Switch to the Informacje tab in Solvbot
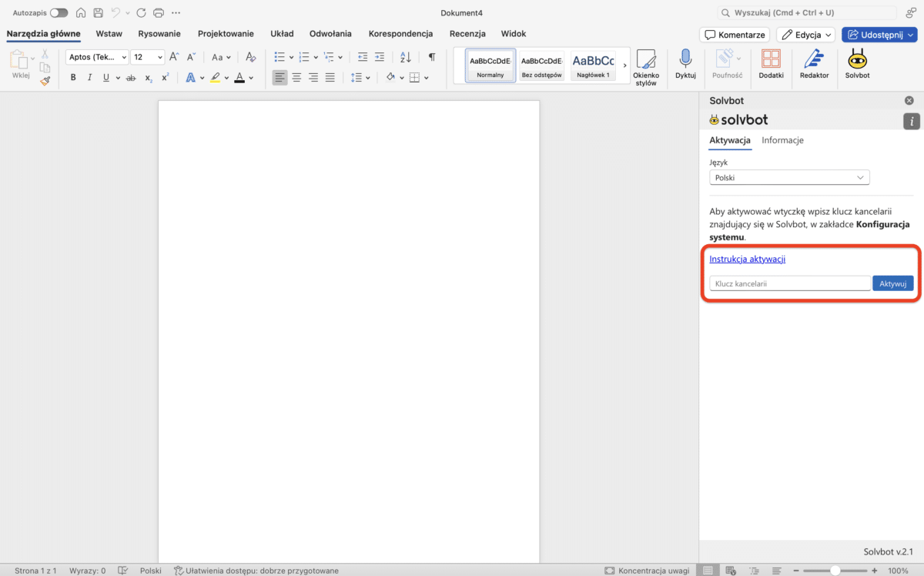 [x=783, y=140]
